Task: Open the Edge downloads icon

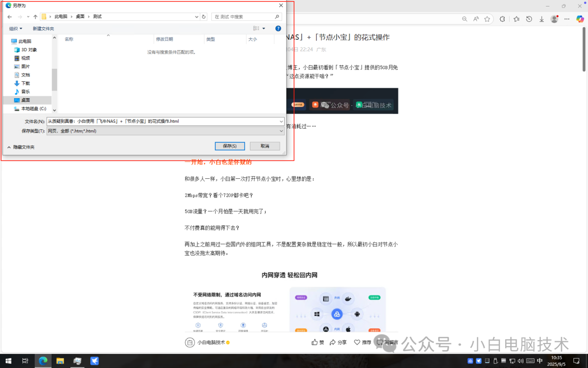Action: [x=542, y=19]
